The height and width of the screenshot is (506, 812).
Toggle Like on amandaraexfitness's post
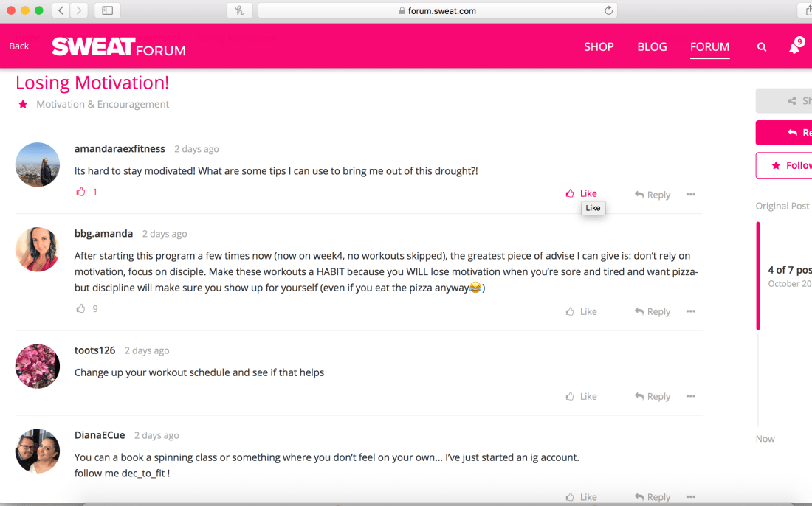581,193
